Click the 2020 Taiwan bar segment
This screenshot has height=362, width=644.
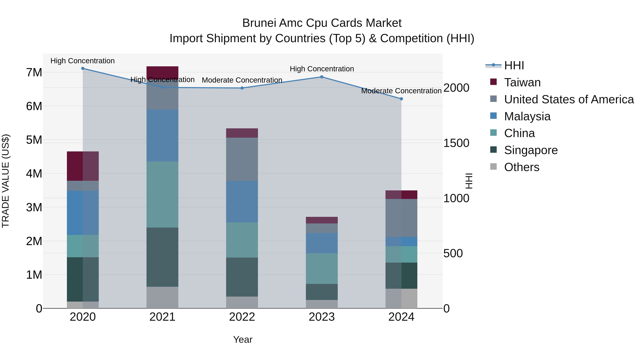pyautogui.click(x=83, y=166)
